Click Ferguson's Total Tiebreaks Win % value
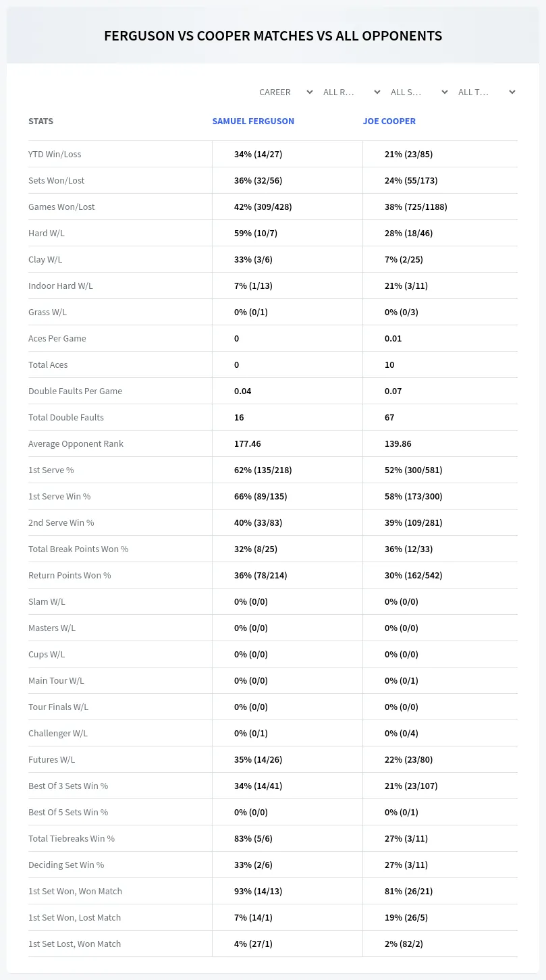Viewport: 546px width, 980px height. pos(253,838)
